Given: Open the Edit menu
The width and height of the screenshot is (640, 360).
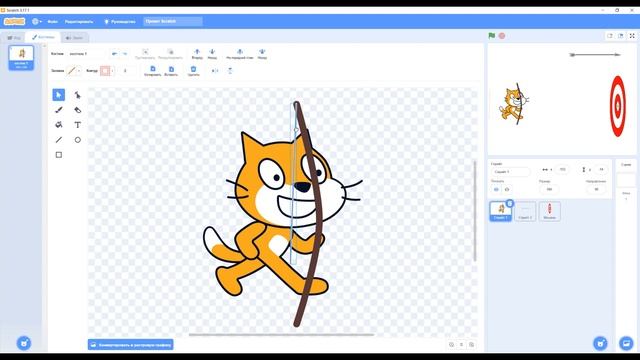Looking at the screenshot, I should click(79, 22).
